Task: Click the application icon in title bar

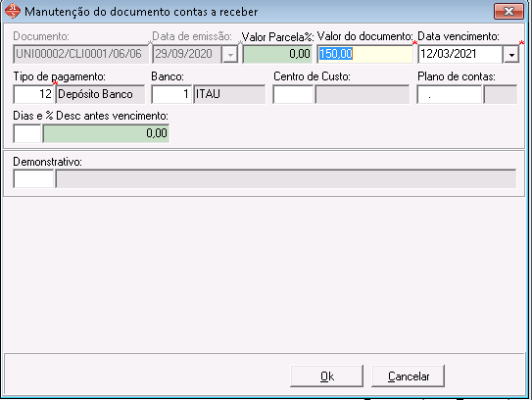Action: tap(13, 11)
